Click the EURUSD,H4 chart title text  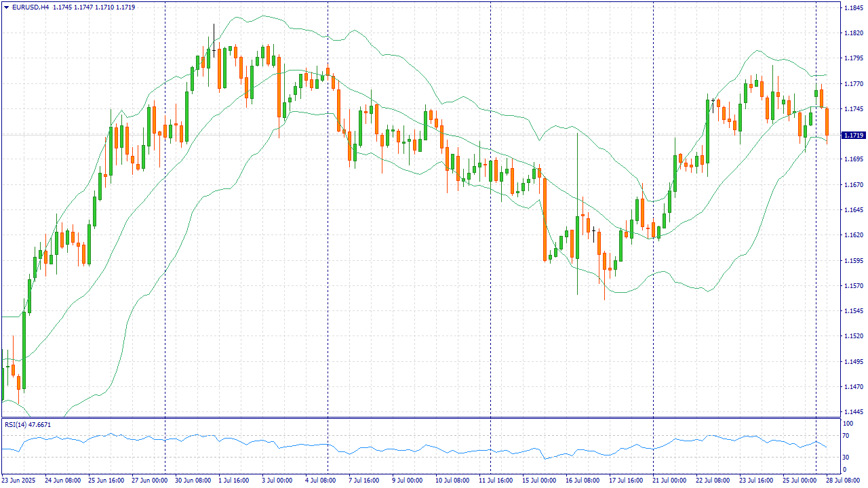30,7
